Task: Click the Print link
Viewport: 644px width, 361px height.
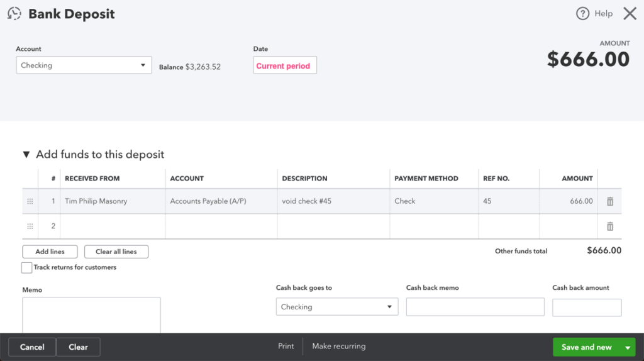Action: point(286,346)
